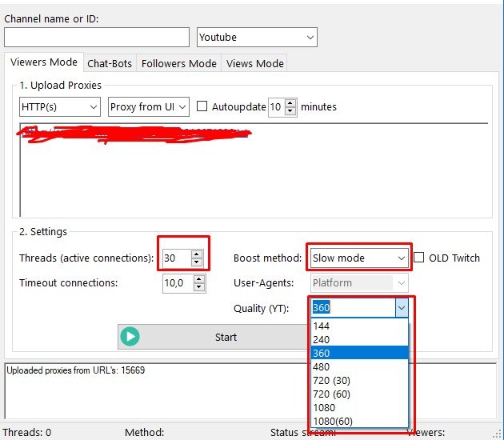Choose 144 quality from the list
This screenshot has width=504, height=440.
click(322, 326)
